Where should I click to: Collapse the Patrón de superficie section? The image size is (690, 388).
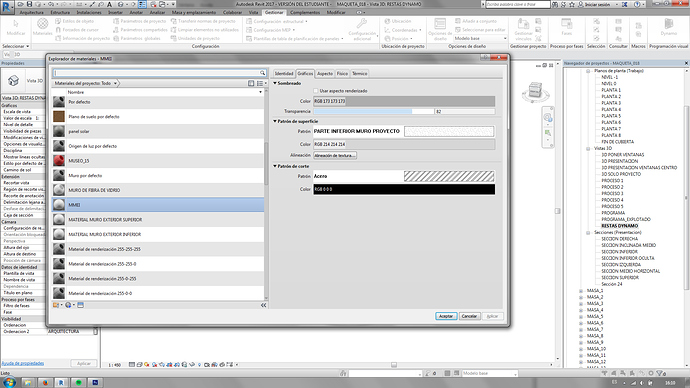275,121
